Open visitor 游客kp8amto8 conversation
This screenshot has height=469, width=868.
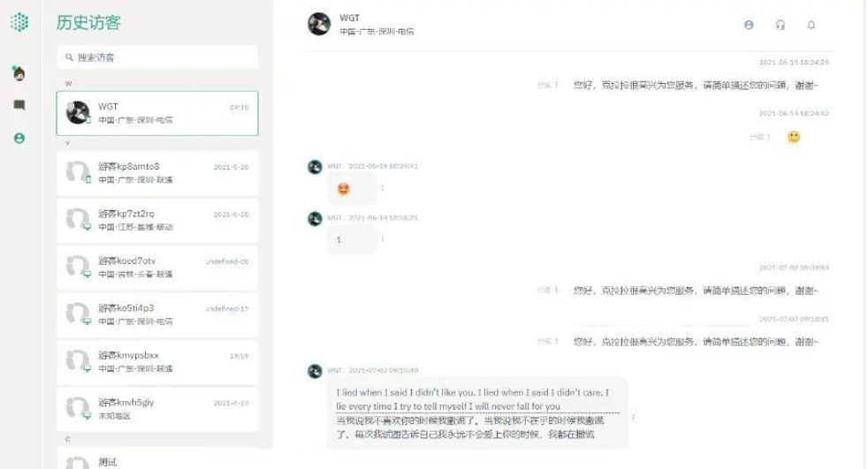pos(157,173)
